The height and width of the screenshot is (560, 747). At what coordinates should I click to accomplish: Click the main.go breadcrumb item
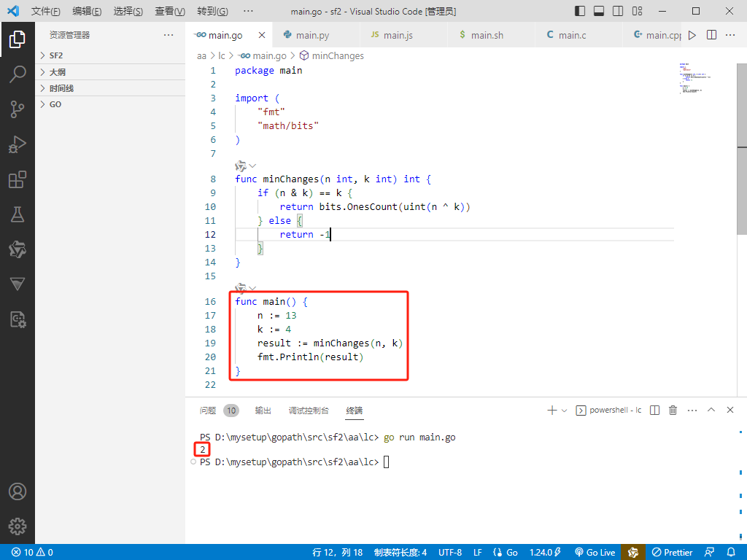(x=263, y=55)
